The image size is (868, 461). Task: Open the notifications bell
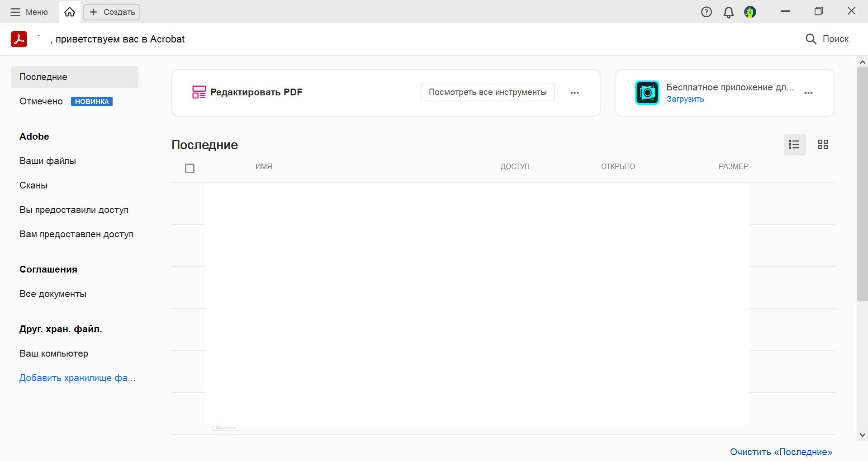(x=728, y=12)
